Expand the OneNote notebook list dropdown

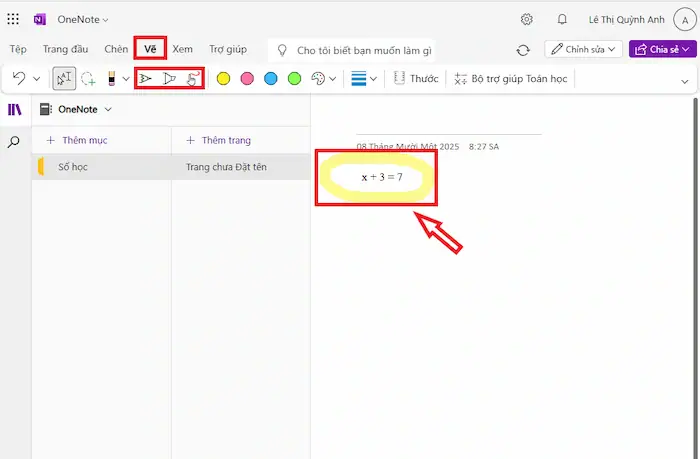(x=108, y=109)
